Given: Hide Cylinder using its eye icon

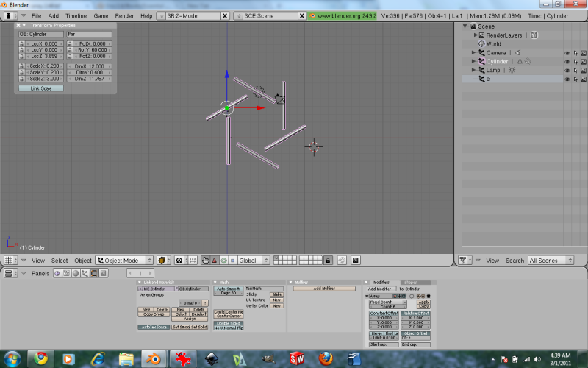Looking at the screenshot, I should 567,62.
